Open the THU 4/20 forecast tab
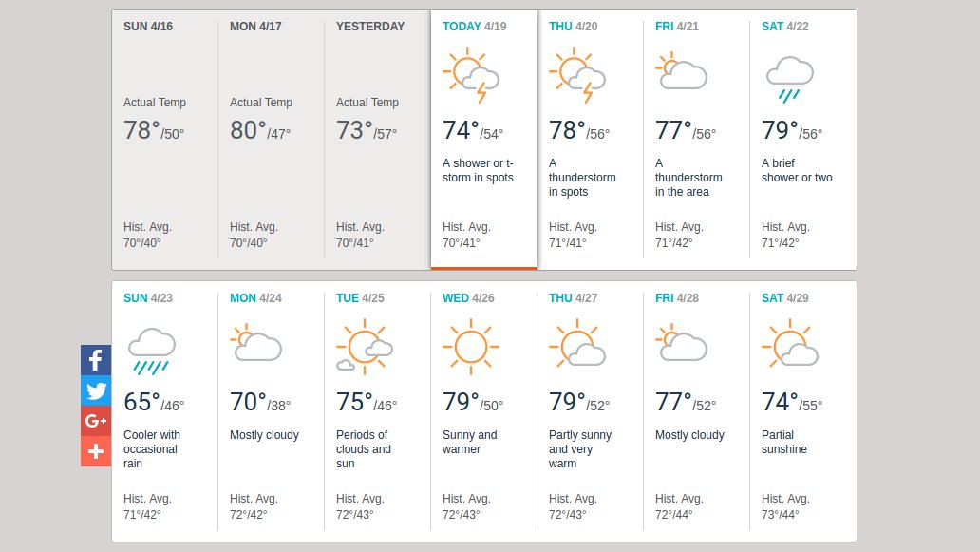This screenshot has height=552, width=980. pyautogui.click(x=573, y=27)
